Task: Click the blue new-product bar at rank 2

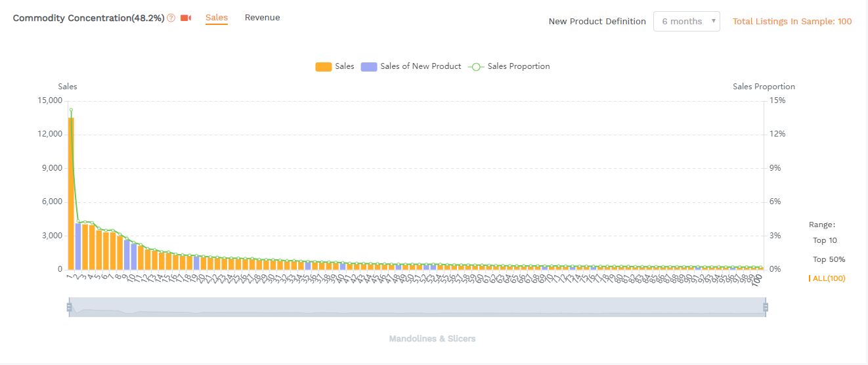Action: (x=78, y=246)
